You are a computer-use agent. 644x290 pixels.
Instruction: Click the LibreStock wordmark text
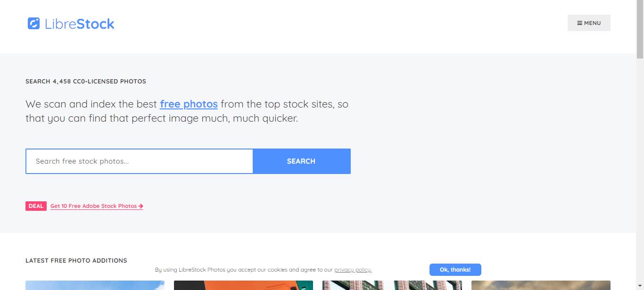[79, 24]
